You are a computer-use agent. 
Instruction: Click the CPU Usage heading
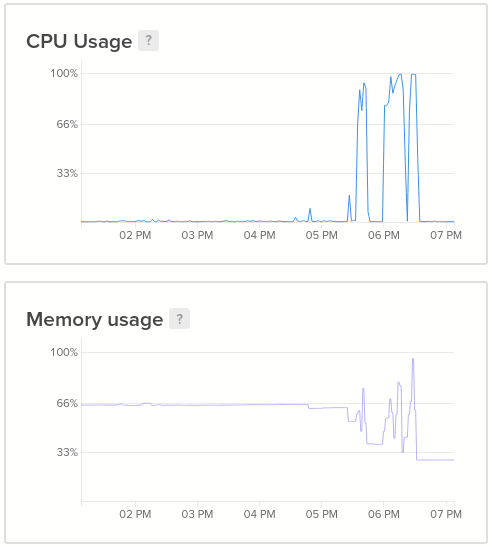point(79,42)
